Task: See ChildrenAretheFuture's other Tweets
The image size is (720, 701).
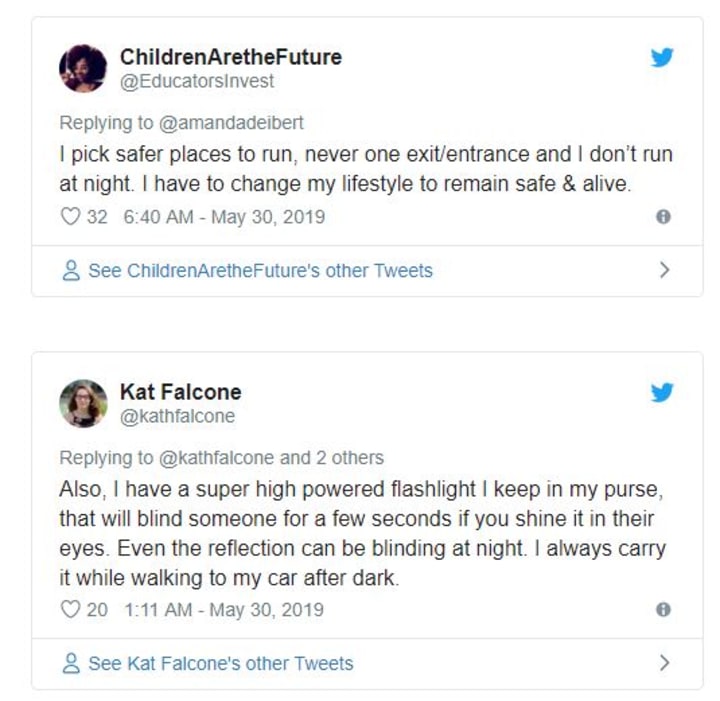Action: tap(260, 271)
